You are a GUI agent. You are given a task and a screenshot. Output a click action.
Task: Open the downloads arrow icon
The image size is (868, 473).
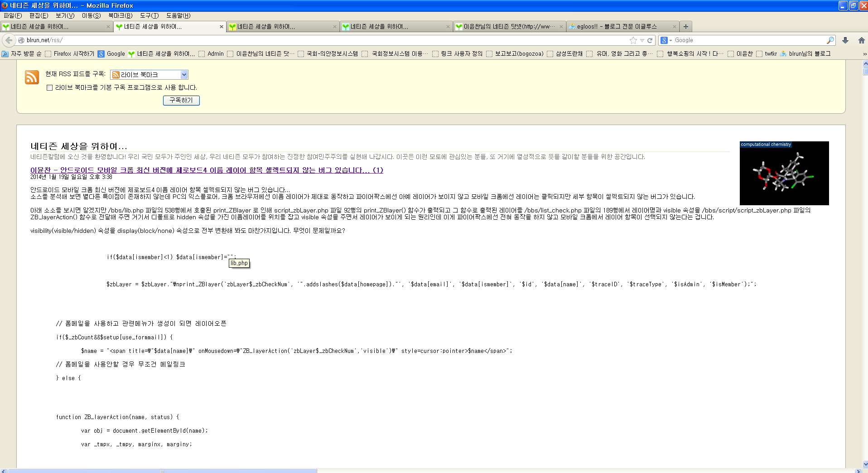click(845, 40)
